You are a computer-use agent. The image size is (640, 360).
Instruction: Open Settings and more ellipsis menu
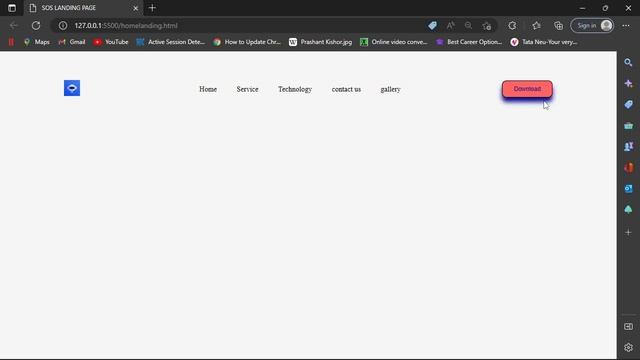coord(626,25)
